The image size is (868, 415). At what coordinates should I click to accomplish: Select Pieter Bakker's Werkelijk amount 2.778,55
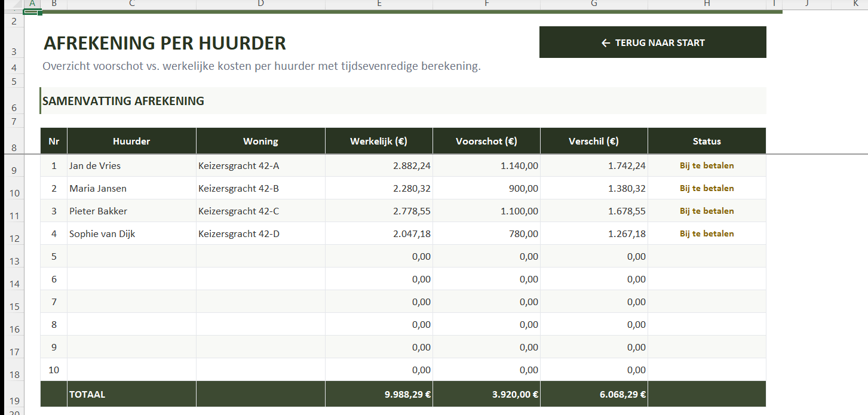click(379, 211)
